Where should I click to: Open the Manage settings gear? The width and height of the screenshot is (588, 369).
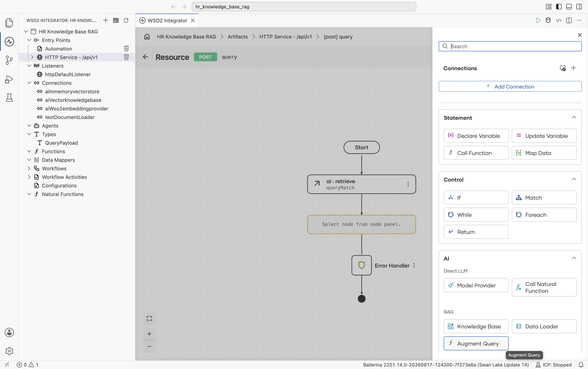click(9, 351)
